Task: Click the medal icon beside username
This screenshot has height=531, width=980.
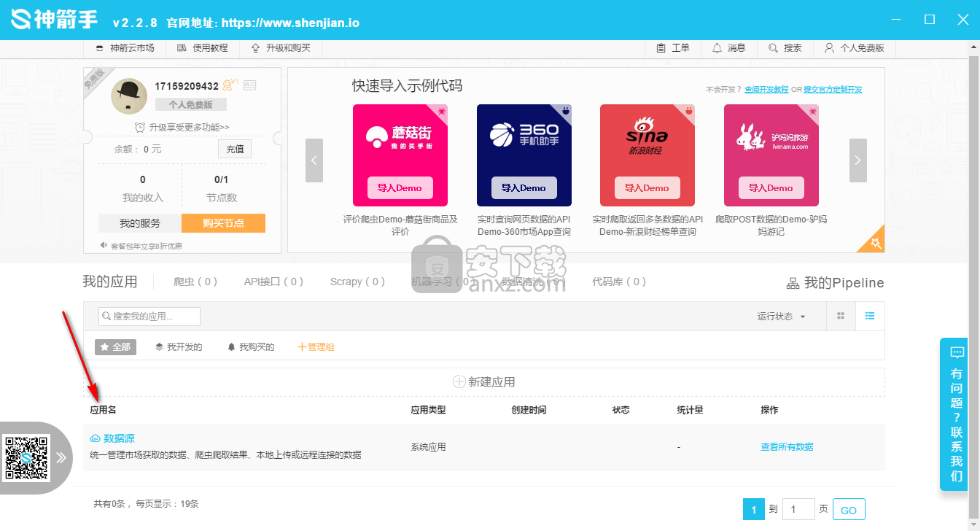Action: pyautogui.click(x=230, y=85)
